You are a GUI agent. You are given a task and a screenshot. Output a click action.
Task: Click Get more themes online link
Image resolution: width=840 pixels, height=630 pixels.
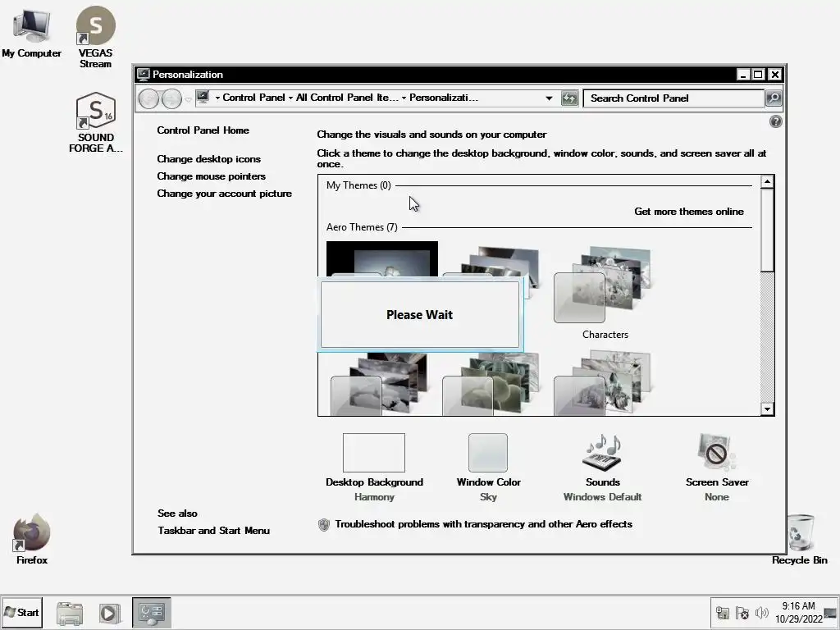689,212
